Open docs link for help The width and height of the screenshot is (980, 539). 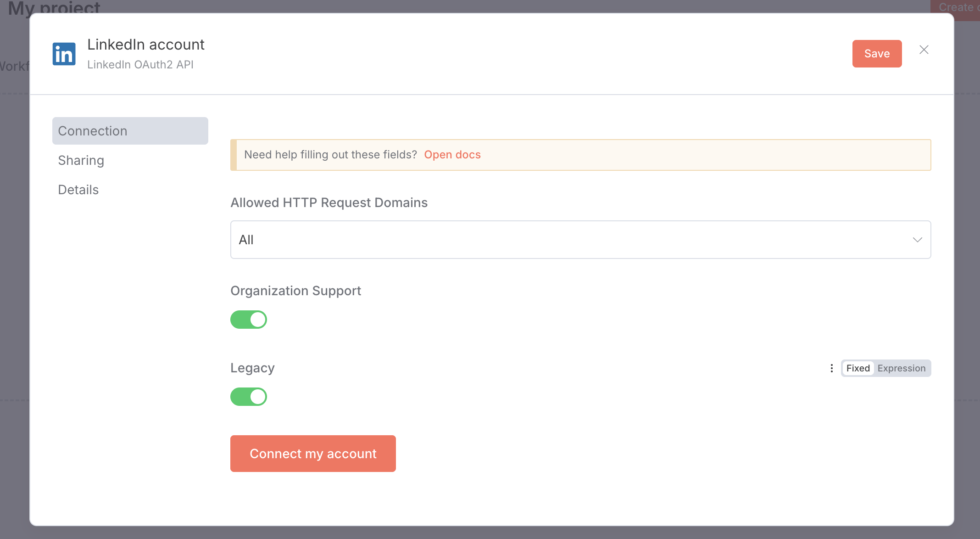(452, 155)
